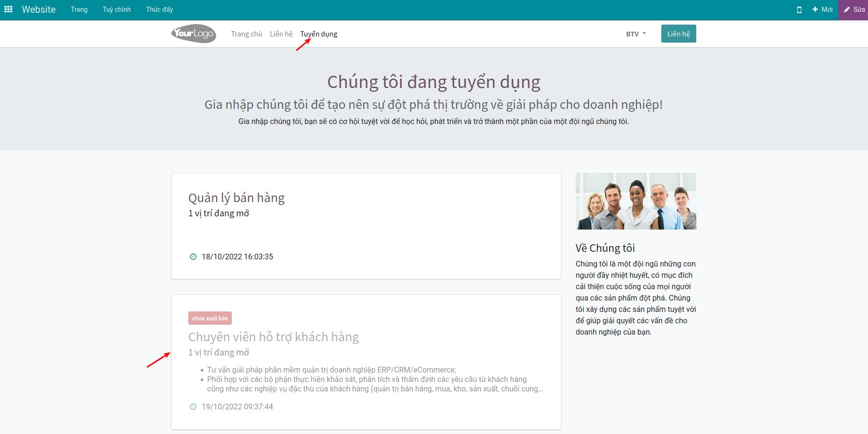Screen dimensions: 868x434
Task: Open the BTV language dropdown
Action: click(x=635, y=33)
